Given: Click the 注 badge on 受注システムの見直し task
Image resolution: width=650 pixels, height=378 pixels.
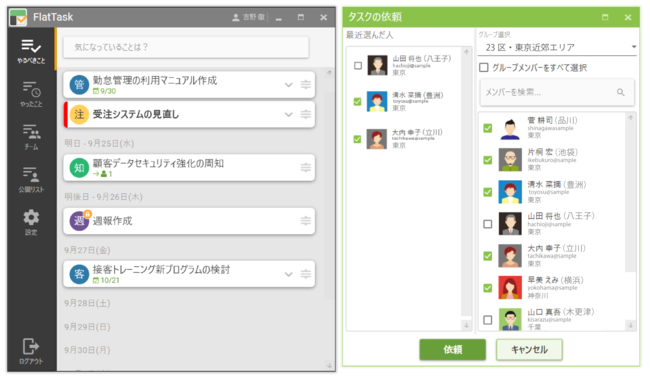Looking at the screenshot, I should coord(79,114).
